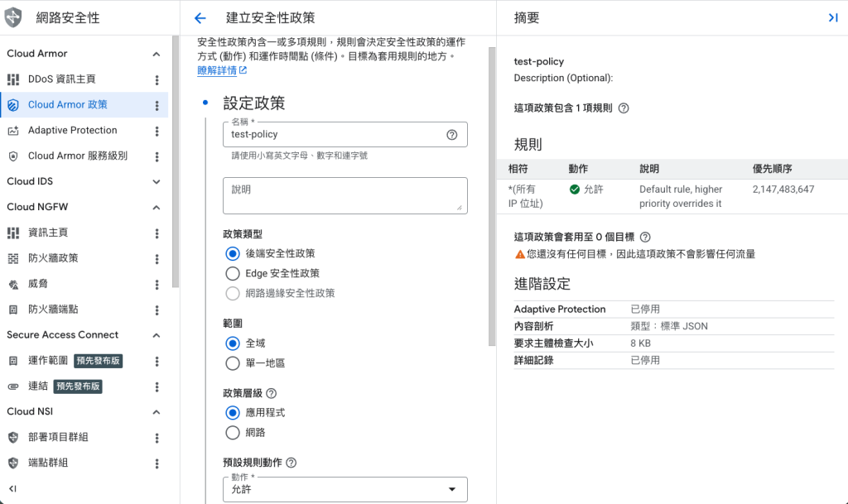Click into the 說明 description textarea
The image size is (848, 504).
coord(344,195)
